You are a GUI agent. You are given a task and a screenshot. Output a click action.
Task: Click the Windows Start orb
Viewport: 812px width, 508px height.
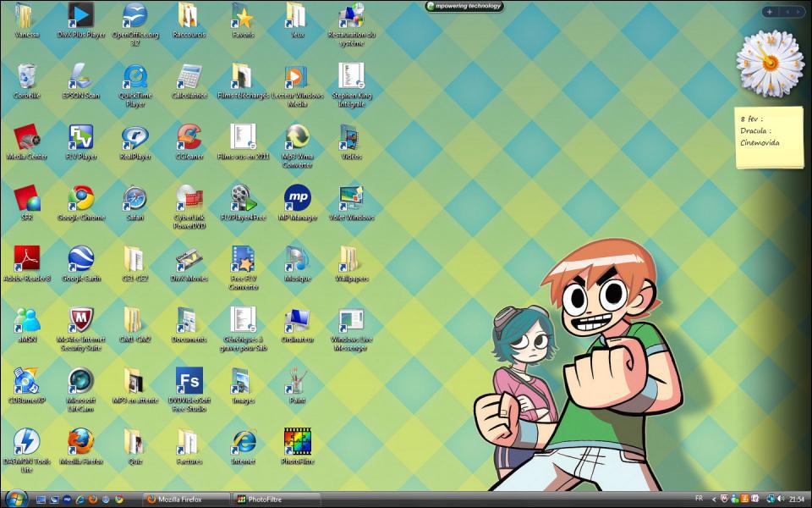point(16,499)
